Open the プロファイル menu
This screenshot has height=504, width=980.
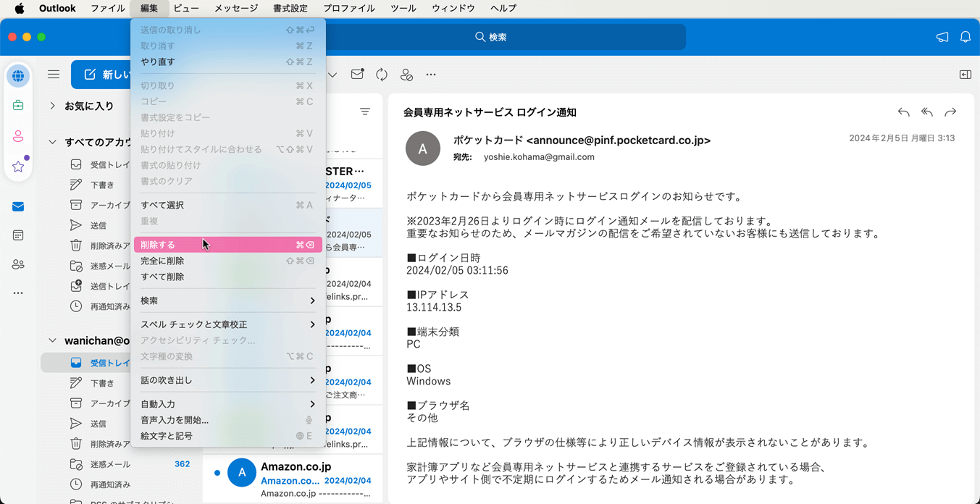349,9
